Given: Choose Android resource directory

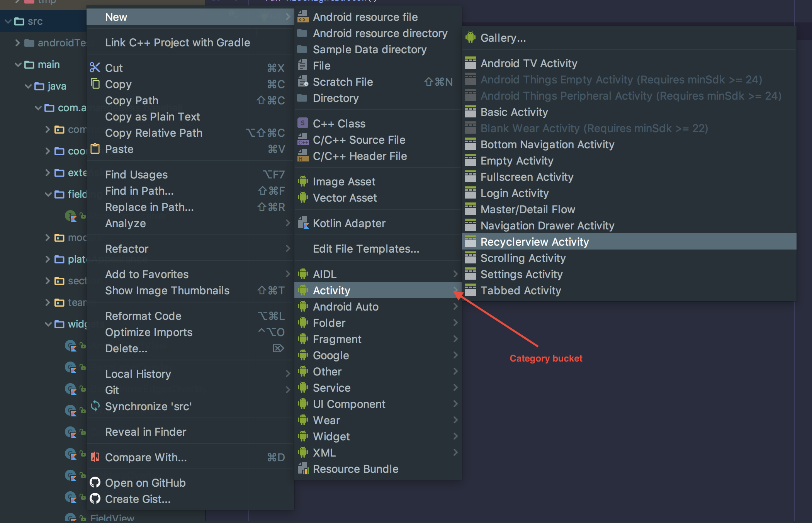Looking at the screenshot, I should point(378,33).
